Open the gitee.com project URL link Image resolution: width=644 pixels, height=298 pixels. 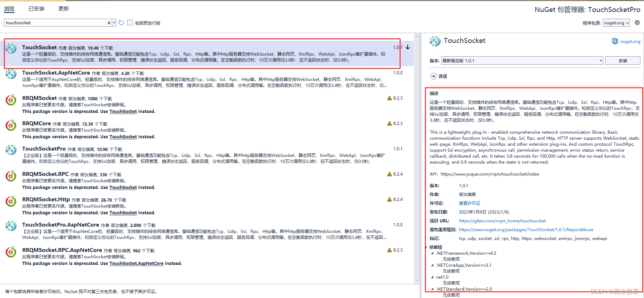tap(502, 221)
